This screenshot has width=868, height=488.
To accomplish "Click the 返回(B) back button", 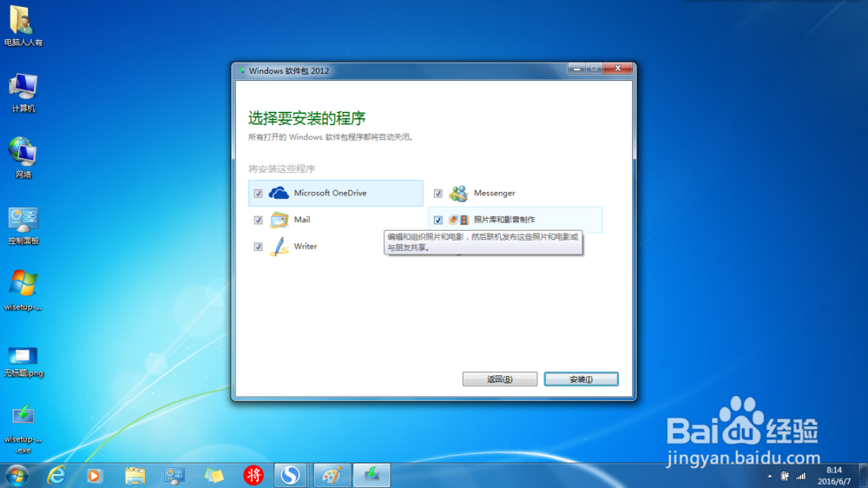I will 500,379.
